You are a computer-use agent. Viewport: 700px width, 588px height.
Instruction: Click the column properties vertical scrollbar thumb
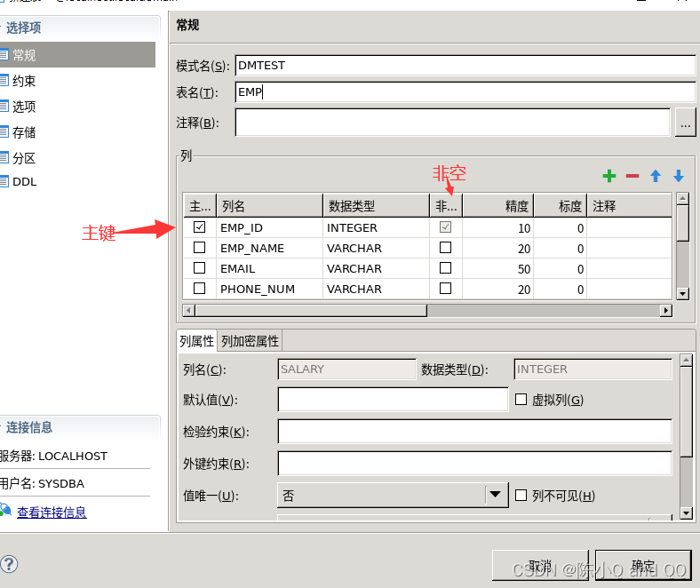pyautogui.click(x=686, y=411)
